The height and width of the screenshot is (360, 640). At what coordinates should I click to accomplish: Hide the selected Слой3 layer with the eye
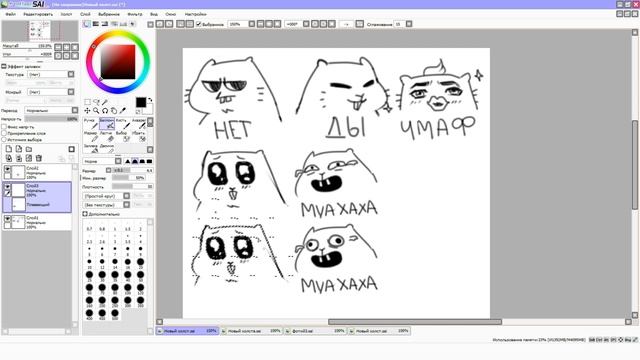(x=7, y=186)
